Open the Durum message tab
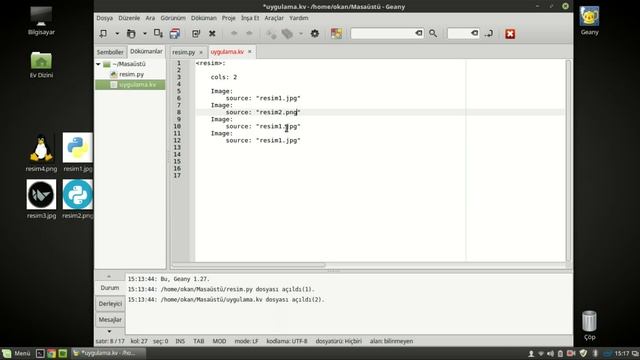640x360 pixels. point(110,288)
